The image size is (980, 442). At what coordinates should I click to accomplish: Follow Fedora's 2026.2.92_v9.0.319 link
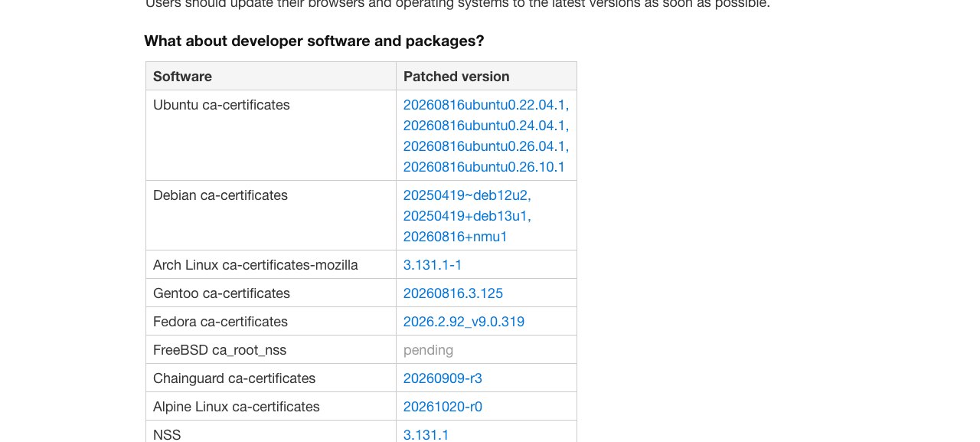pos(464,322)
